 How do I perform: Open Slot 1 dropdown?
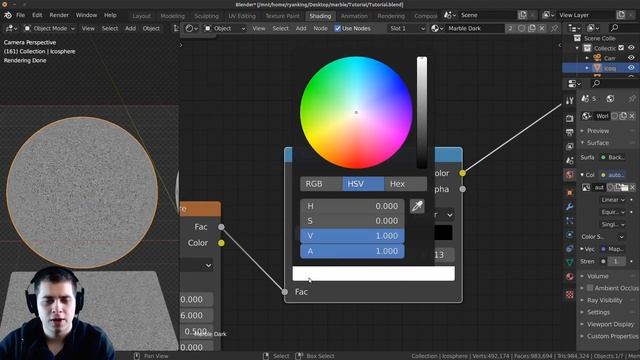[407, 28]
